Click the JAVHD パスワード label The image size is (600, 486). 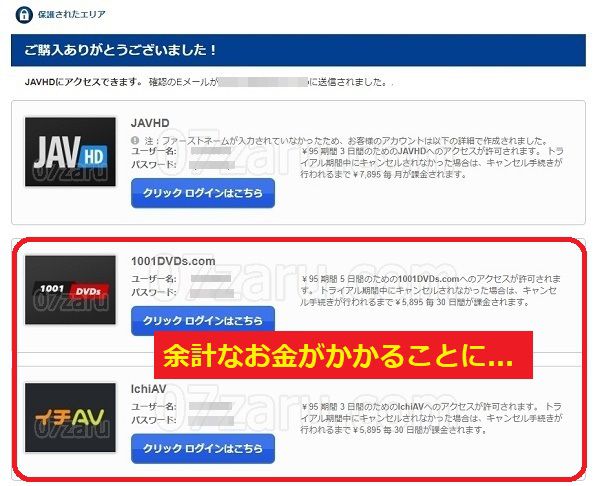pyautogui.click(x=154, y=165)
